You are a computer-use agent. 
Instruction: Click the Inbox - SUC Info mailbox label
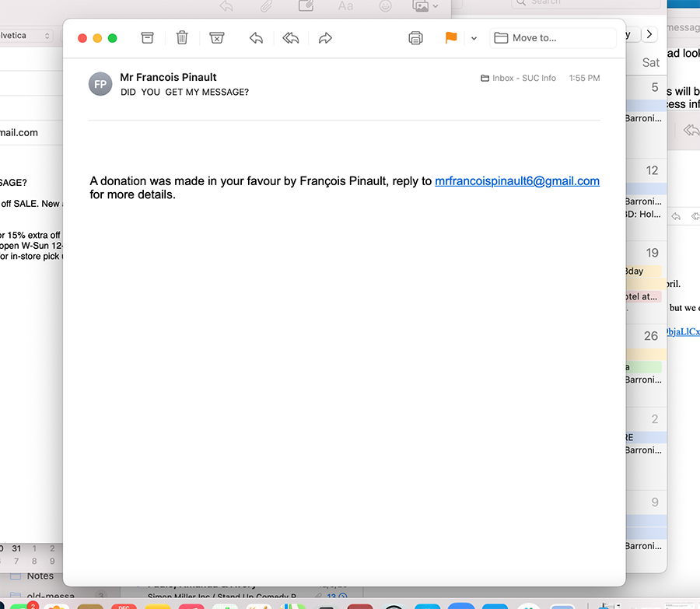[x=518, y=78]
